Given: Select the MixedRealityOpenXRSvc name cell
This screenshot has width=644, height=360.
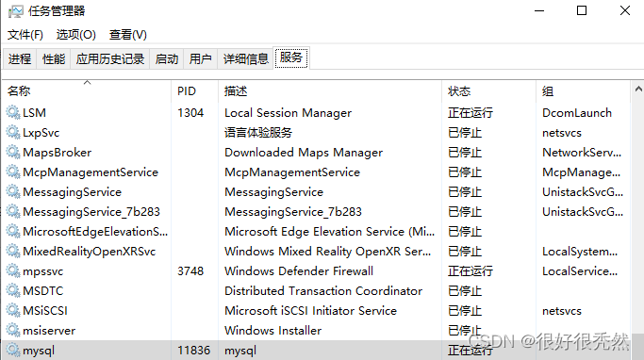Looking at the screenshot, I should (90, 252).
